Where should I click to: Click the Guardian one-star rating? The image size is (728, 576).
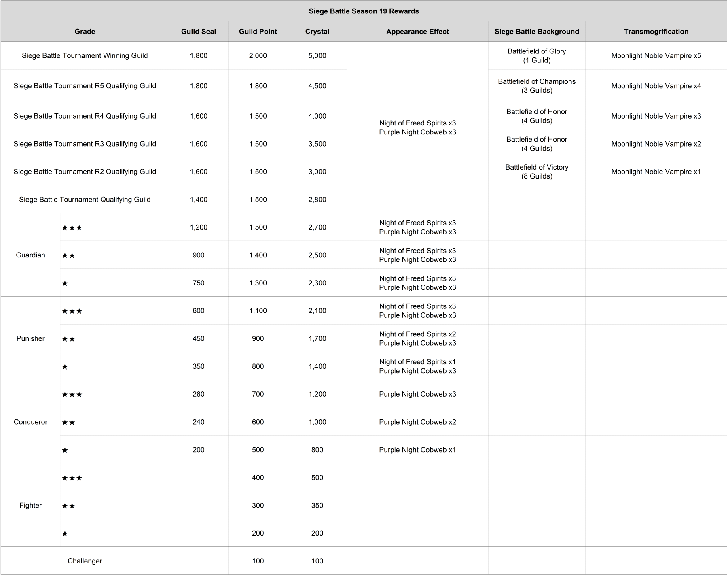[x=65, y=283]
